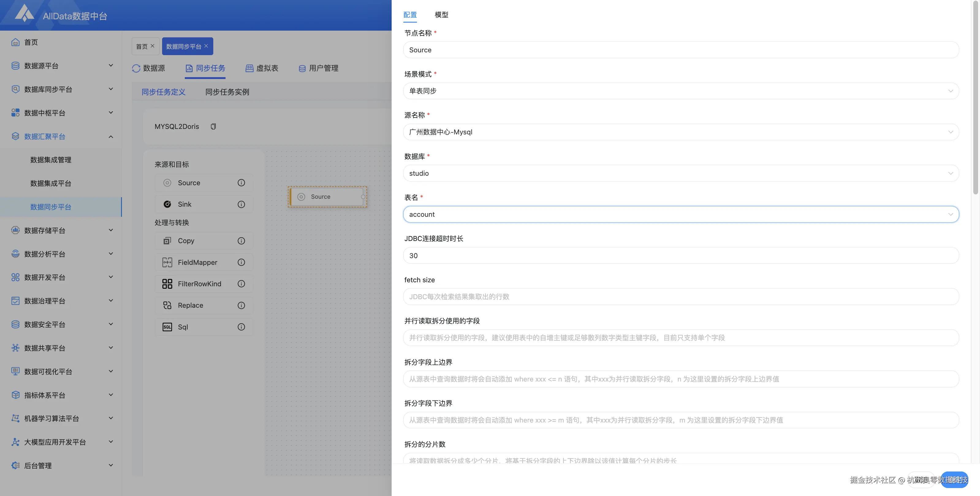Click the 首页 home icon in the sidebar
980x496 pixels.
[15, 42]
